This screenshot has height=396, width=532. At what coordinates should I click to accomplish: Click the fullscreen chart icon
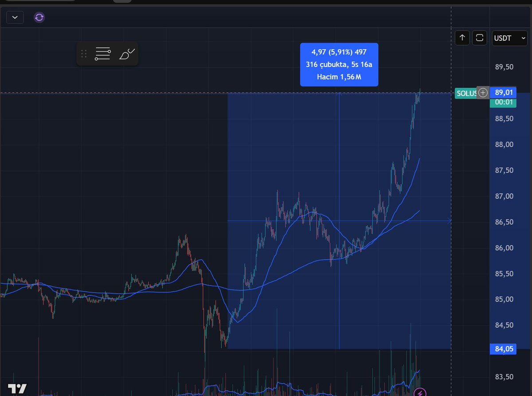coord(479,38)
